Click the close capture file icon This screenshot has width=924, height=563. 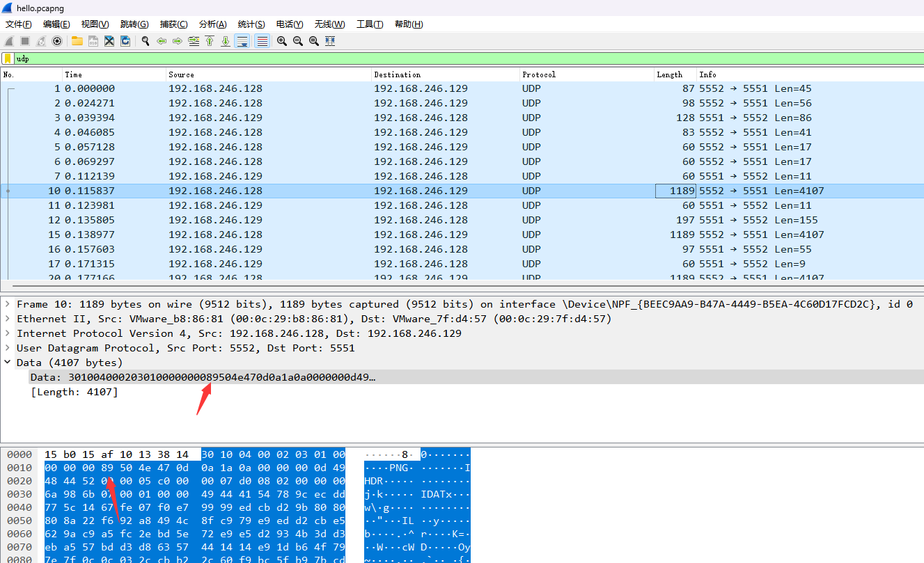pyautogui.click(x=109, y=41)
